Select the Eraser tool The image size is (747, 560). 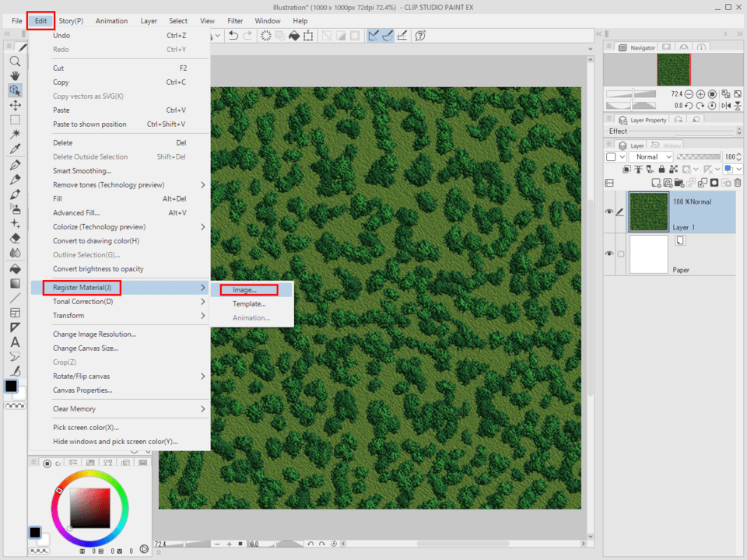15,238
